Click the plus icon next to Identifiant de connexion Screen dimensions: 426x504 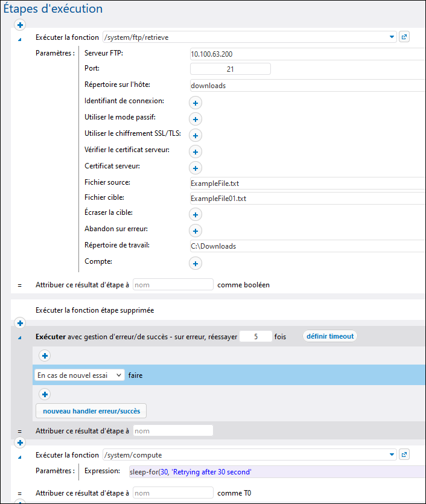(x=196, y=103)
